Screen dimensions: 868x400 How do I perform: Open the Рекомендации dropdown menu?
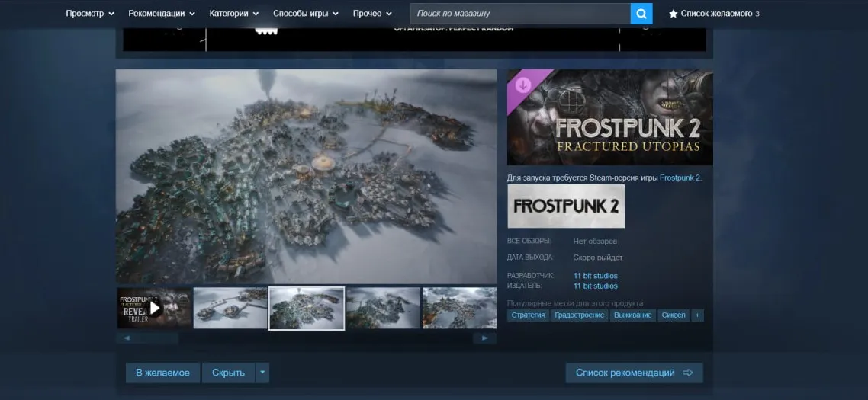point(162,13)
